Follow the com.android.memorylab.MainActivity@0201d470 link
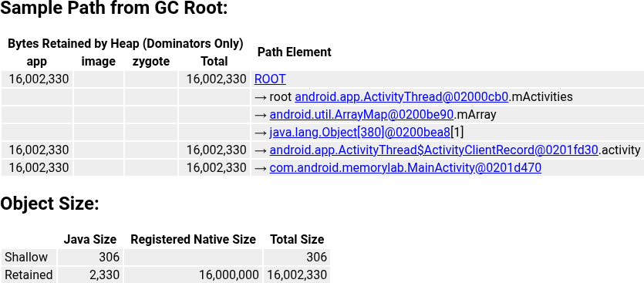 [406, 167]
